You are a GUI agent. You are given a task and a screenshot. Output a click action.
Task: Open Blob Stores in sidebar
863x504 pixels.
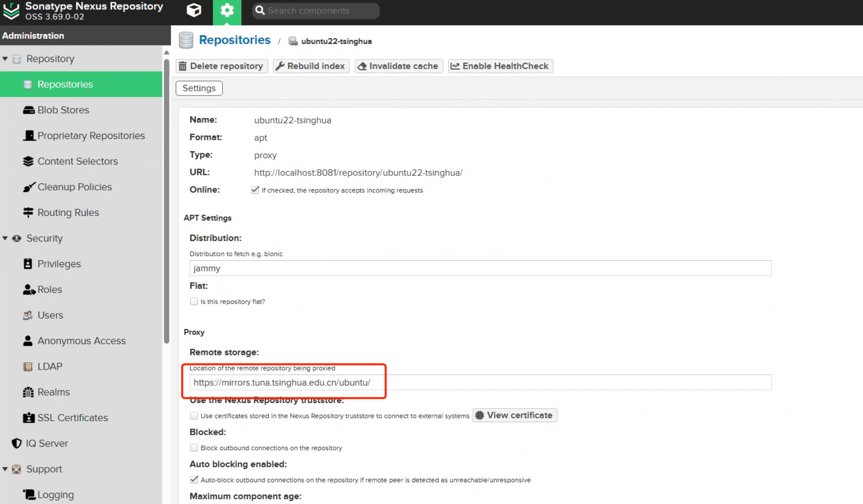click(63, 110)
